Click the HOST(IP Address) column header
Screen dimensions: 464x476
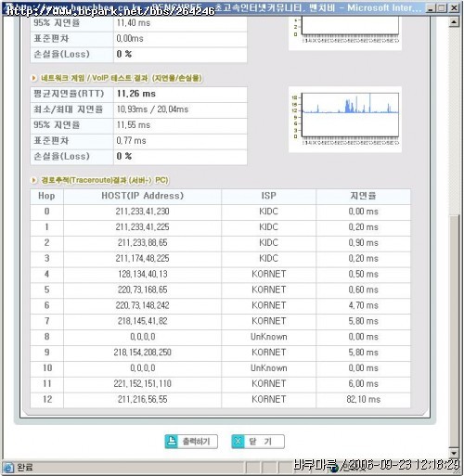(x=142, y=196)
